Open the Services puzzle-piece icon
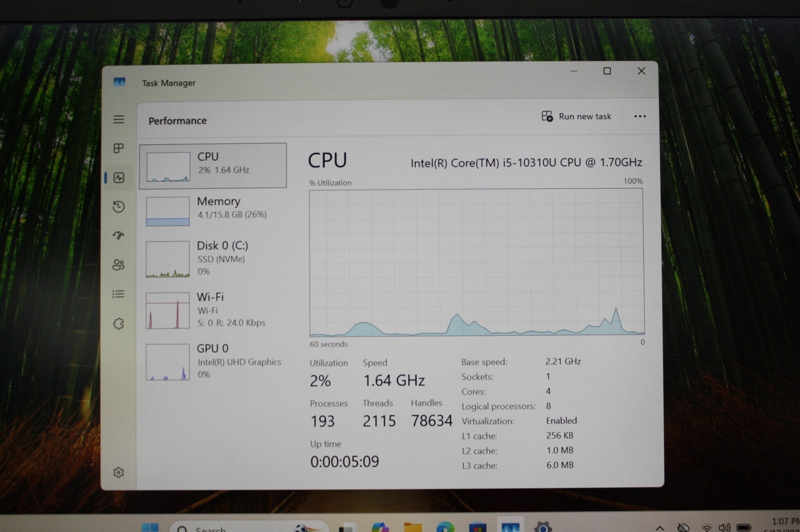This screenshot has height=532, width=800. (119, 323)
